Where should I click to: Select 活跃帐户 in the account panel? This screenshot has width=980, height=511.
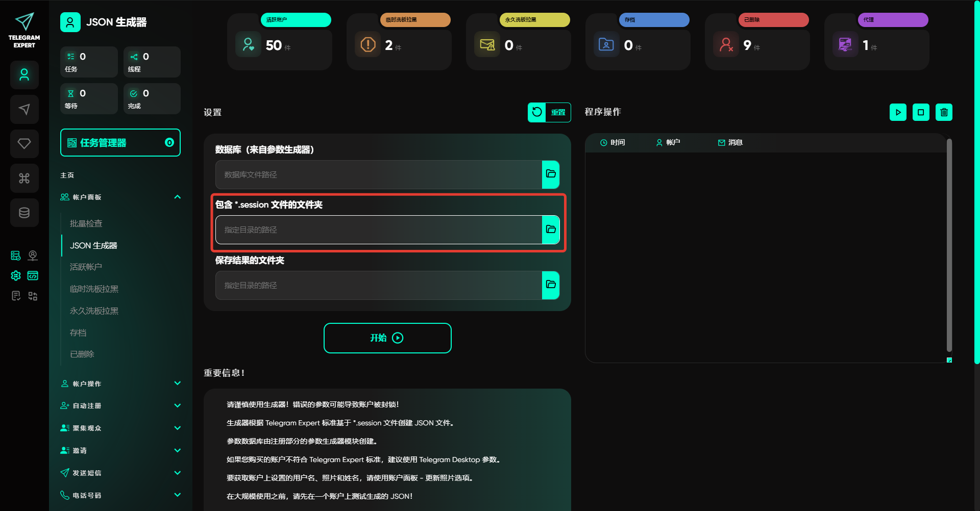pyautogui.click(x=86, y=267)
